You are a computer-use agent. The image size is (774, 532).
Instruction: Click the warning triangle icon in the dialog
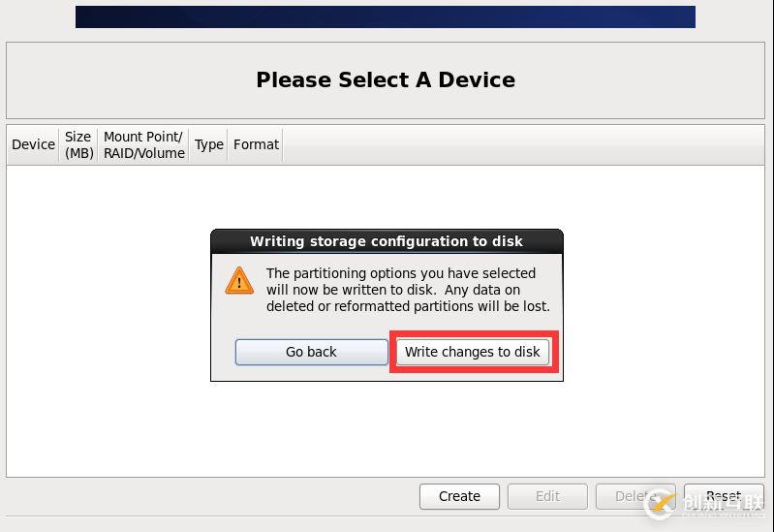pos(239,280)
